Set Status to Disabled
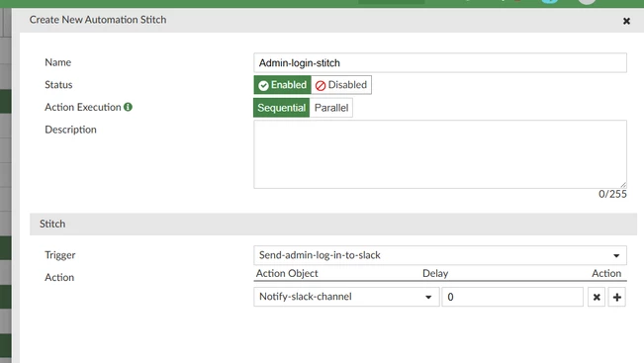Viewport: 644px width, 363px height. click(341, 85)
